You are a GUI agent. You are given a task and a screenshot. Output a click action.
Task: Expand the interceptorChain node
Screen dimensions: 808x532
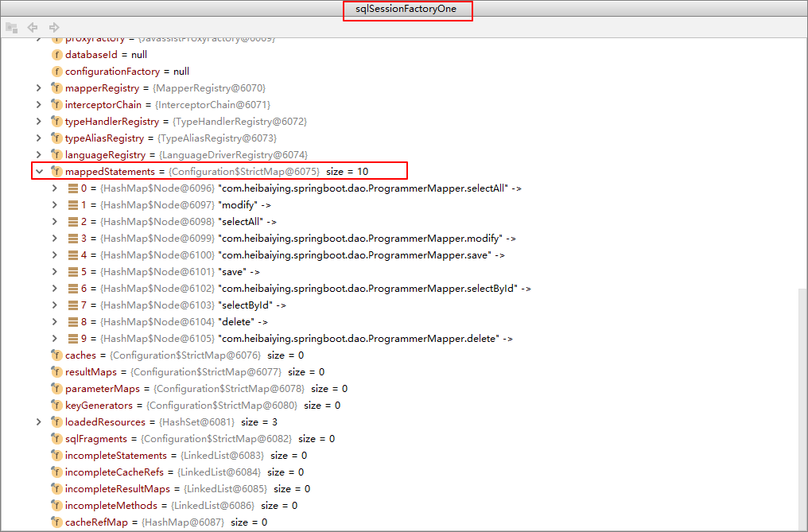(38, 105)
